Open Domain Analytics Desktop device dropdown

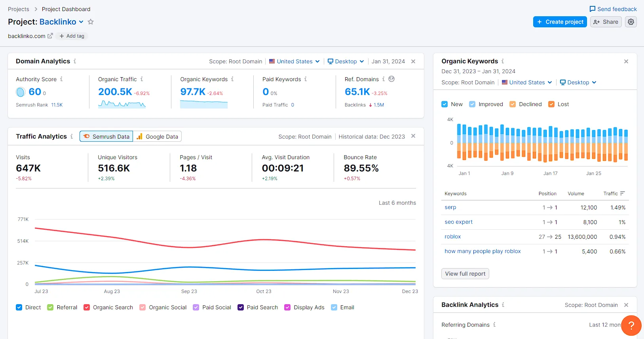click(x=346, y=61)
